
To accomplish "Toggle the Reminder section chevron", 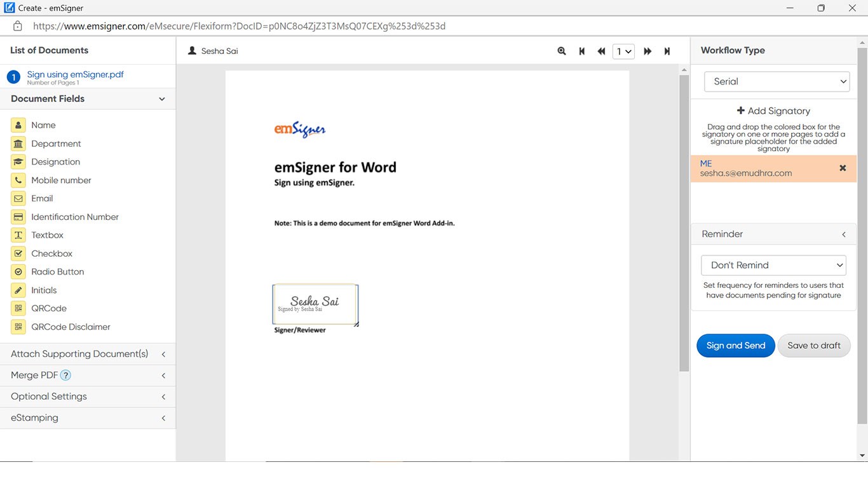I will (844, 234).
